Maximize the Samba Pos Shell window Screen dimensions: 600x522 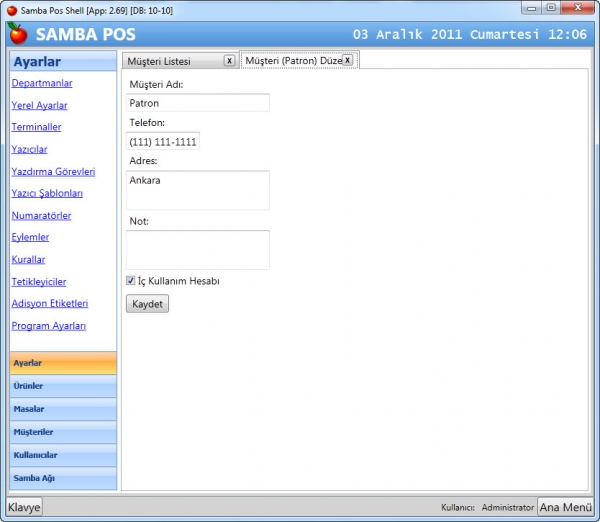coord(551,8)
